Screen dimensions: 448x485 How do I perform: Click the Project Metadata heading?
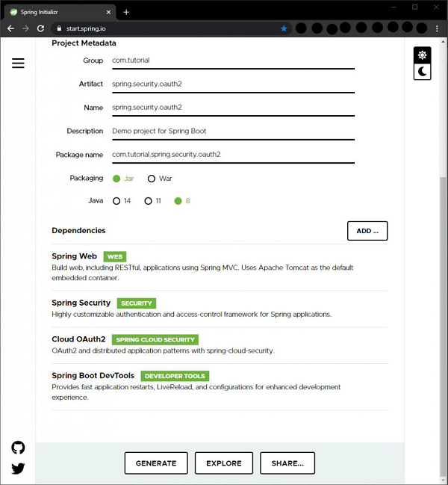tap(84, 43)
